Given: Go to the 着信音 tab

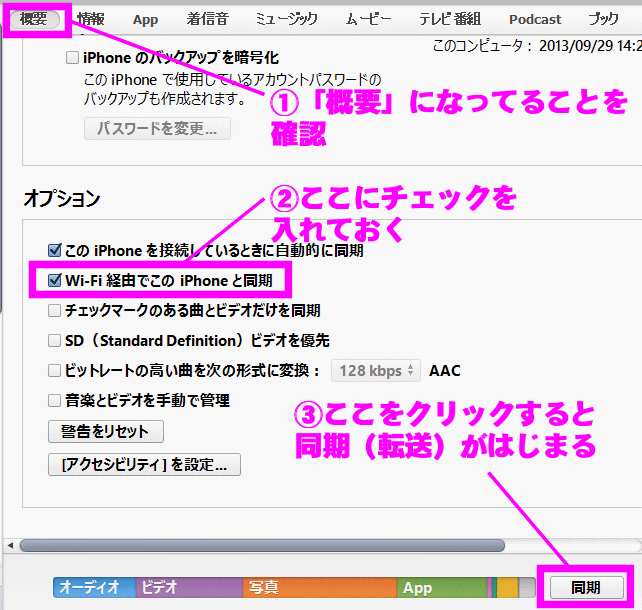Looking at the screenshot, I should (207, 19).
